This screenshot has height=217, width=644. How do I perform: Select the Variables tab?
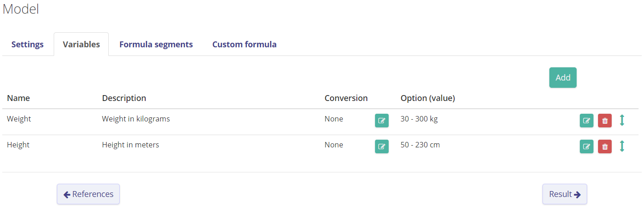[81, 45]
